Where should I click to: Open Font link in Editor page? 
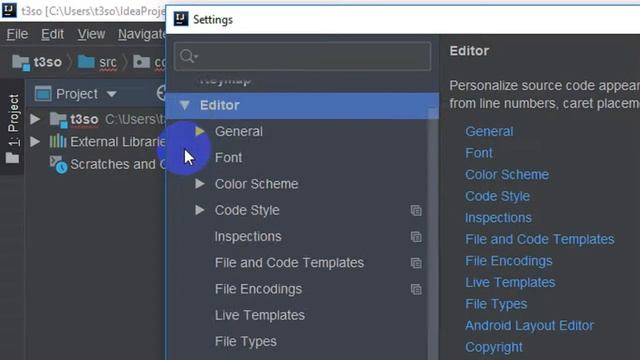click(479, 153)
